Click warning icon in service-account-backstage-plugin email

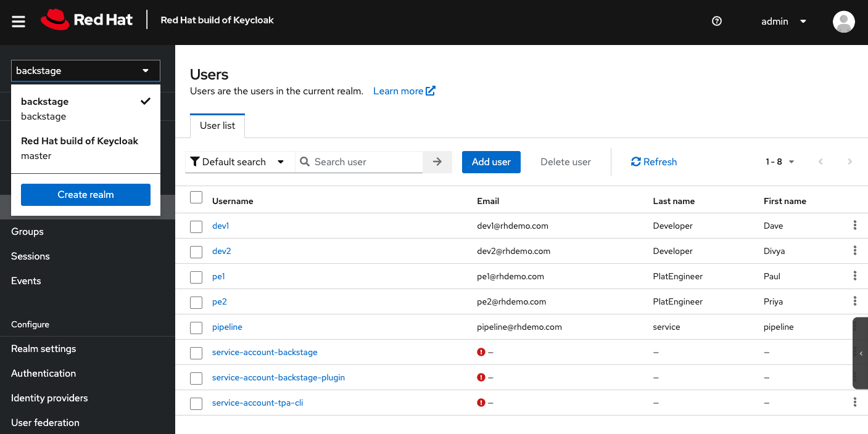tap(481, 377)
